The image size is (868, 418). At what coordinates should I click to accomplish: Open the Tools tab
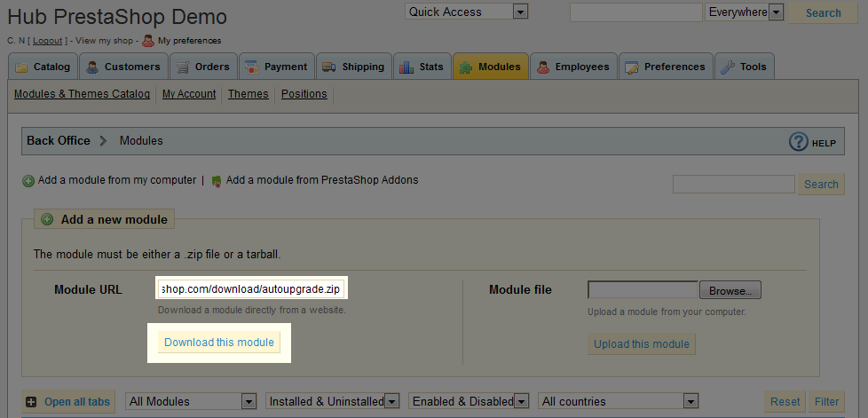click(x=744, y=67)
